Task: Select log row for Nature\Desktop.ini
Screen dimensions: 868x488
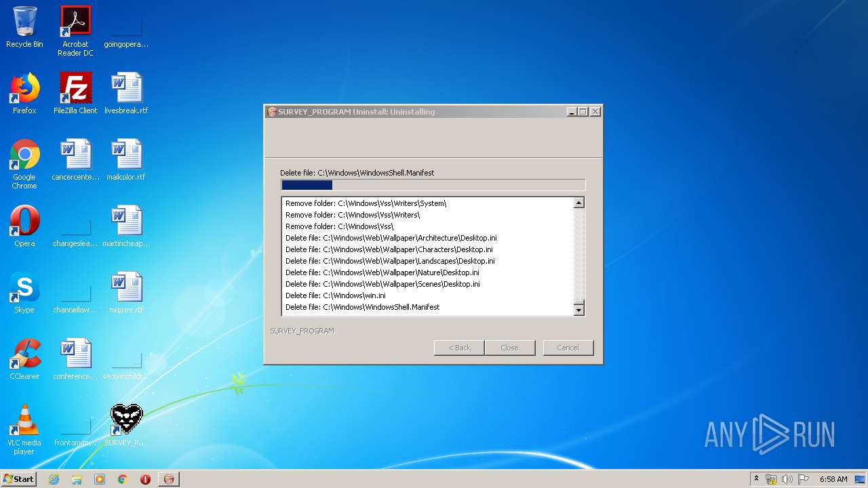Action: [428, 272]
